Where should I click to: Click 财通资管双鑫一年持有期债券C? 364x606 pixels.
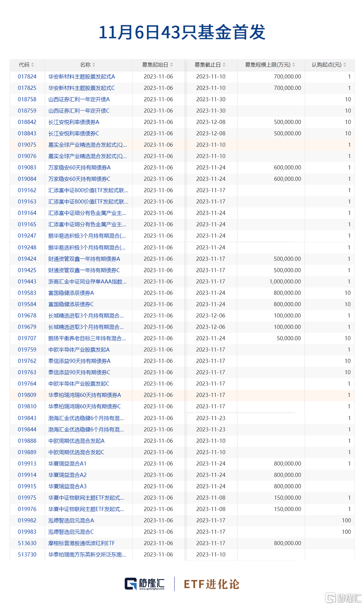(84, 270)
